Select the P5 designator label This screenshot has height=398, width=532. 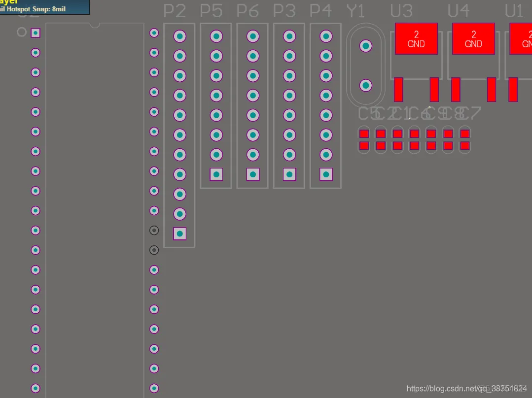(x=211, y=11)
